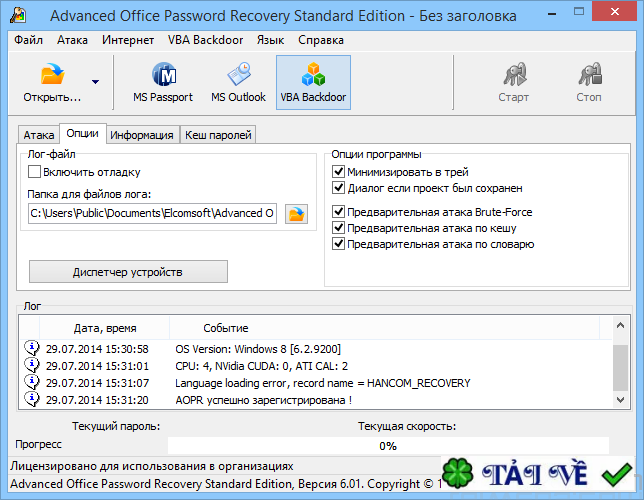644x500 pixels.
Task: Click the Диспетчер устройств button
Action: [128, 272]
